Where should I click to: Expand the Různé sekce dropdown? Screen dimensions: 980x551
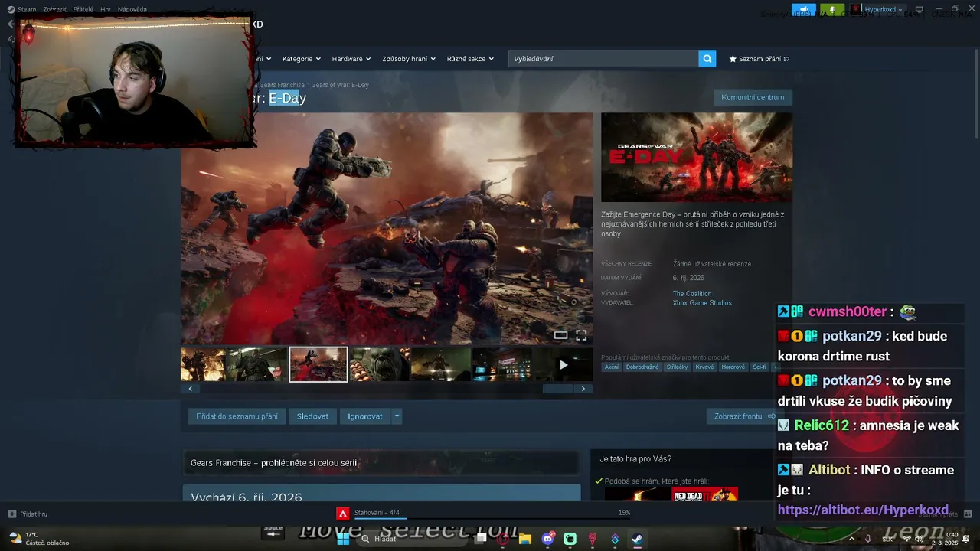[x=470, y=59]
